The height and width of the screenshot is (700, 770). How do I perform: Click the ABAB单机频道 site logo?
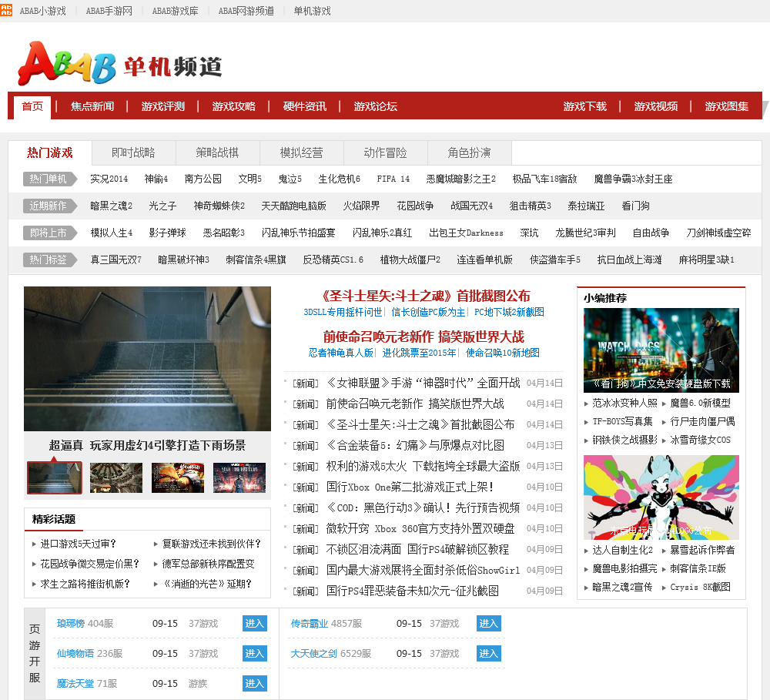coord(120,65)
